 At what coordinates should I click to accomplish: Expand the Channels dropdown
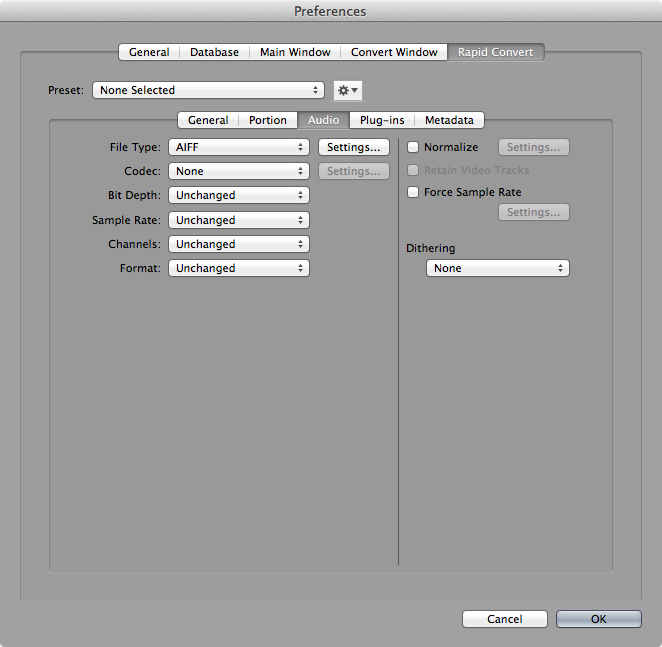[238, 244]
